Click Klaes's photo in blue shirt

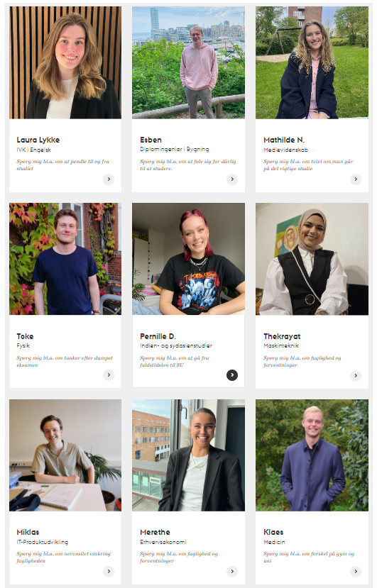coord(312,455)
